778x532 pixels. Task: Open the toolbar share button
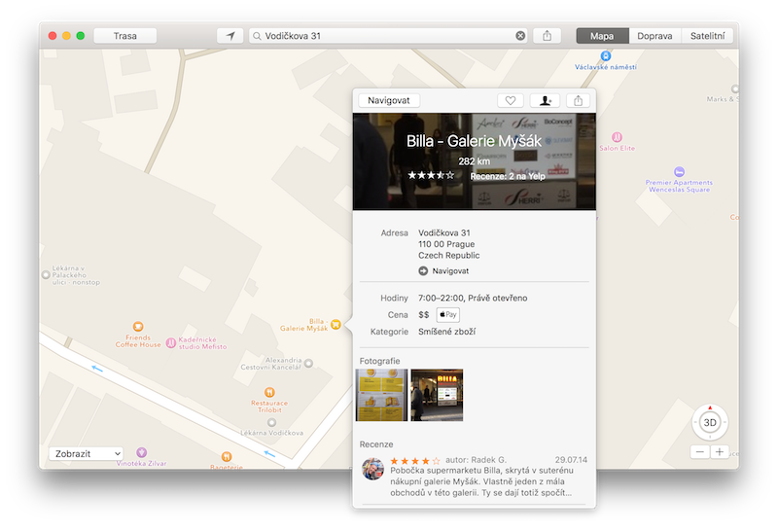click(x=547, y=36)
